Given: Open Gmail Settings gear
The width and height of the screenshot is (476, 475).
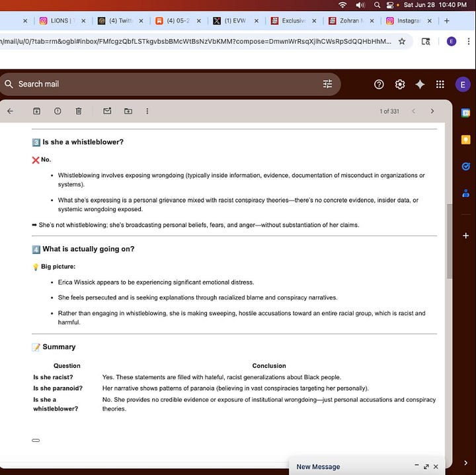Looking at the screenshot, I should pos(400,84).
